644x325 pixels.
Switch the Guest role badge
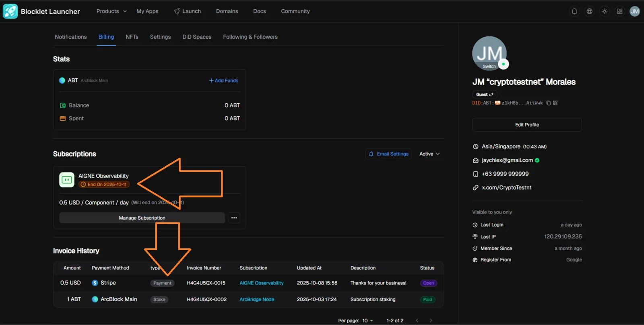[x=485, y=95]
